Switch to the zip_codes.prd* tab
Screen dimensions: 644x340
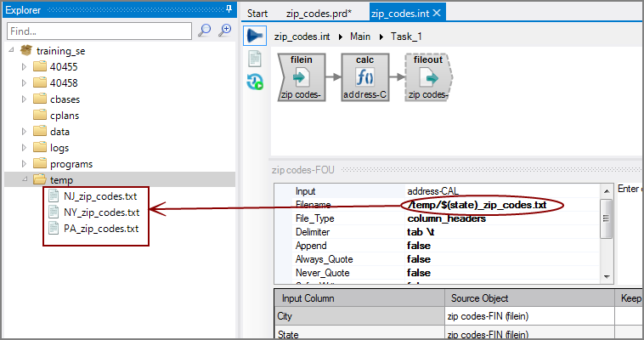(x=319, y=14)
